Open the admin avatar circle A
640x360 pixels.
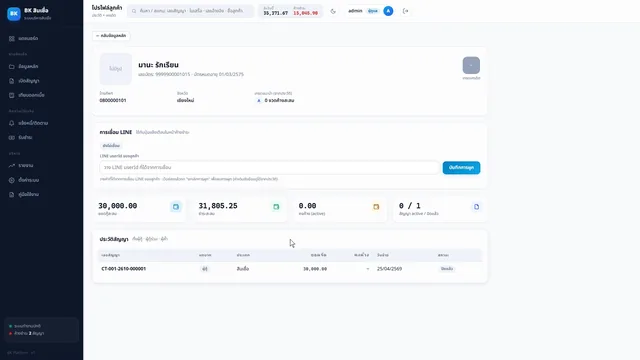click(388, 11)
